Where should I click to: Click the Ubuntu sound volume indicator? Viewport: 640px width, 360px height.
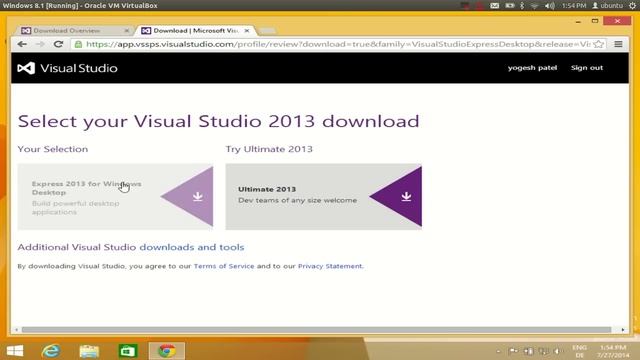pyautogui.click(x=550, y=5)
